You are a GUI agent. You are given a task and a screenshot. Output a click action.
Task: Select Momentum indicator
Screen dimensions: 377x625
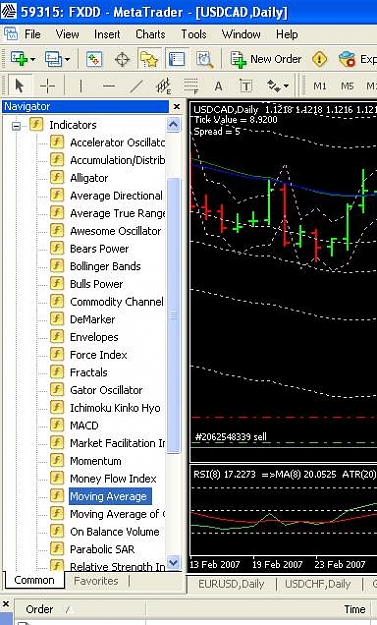[x=96, y=461]
